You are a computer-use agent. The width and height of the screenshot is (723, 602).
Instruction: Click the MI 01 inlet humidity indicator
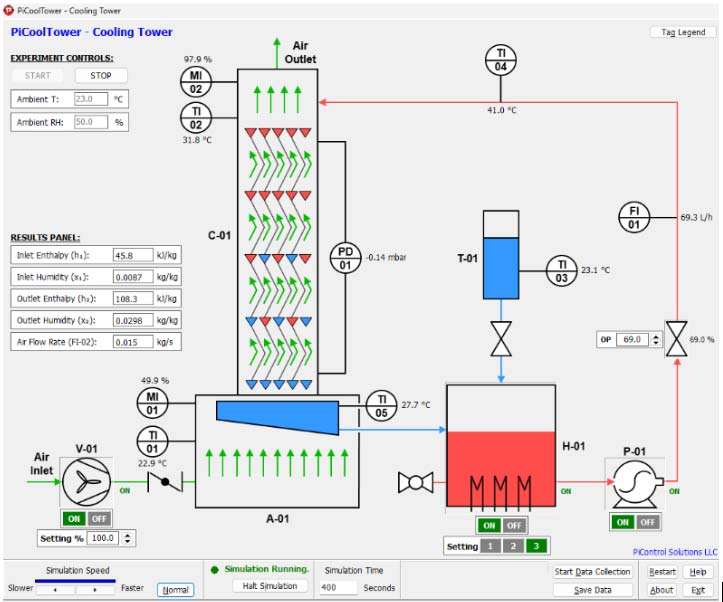[x=152, y=403]
